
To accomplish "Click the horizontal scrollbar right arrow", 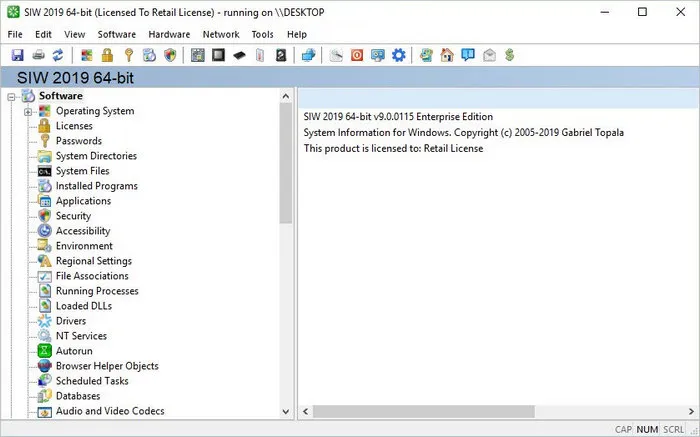I will pos(691,411).
